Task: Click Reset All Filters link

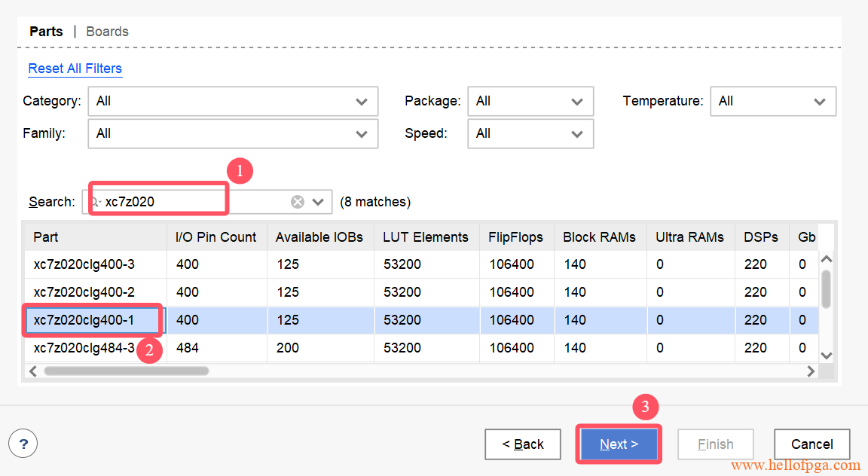Action: coord(75,69)
